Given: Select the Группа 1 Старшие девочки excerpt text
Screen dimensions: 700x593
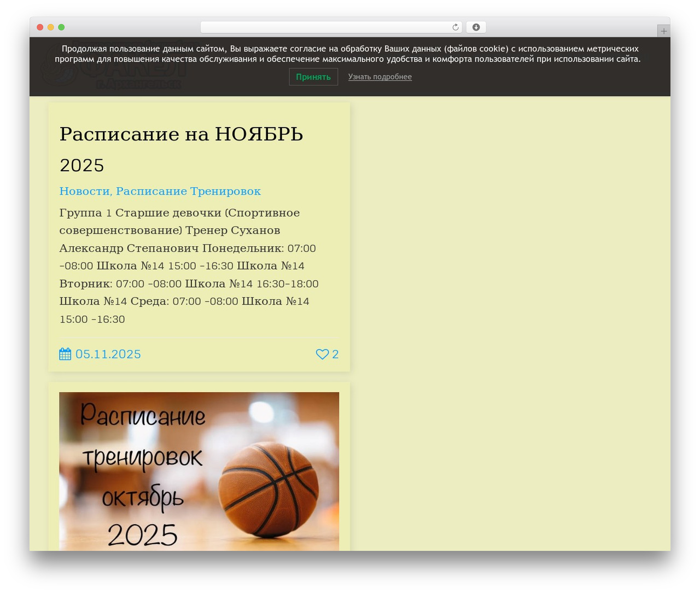Looking at the screenshot, I should [x=189, y=266].
